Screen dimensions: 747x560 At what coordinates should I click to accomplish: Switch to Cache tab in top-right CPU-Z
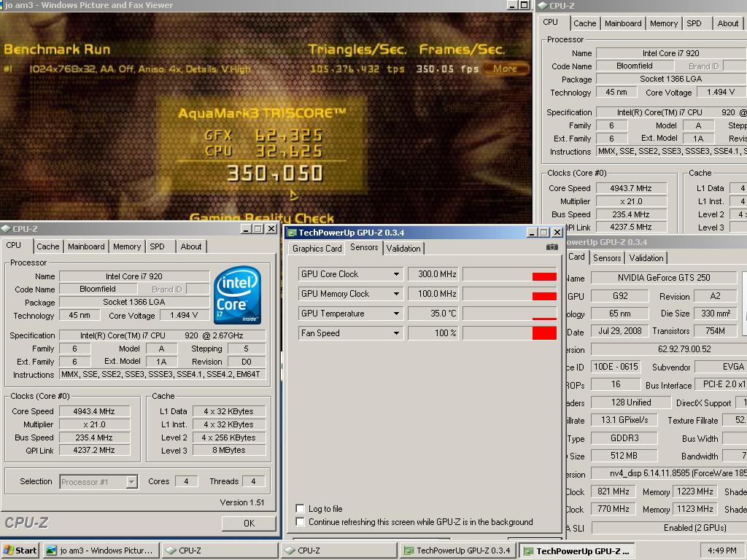pyautogui.click(x=584, y=23)
